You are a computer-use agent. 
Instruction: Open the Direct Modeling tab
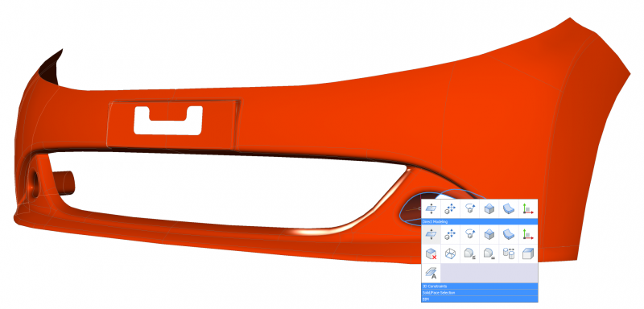pyautogui.click(x=479, y=221)
